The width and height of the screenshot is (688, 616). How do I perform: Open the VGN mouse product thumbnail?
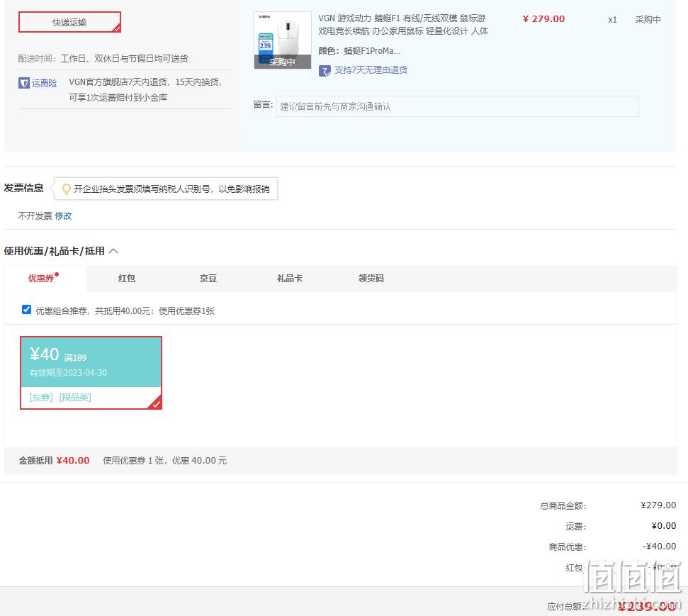pos(283,40)
